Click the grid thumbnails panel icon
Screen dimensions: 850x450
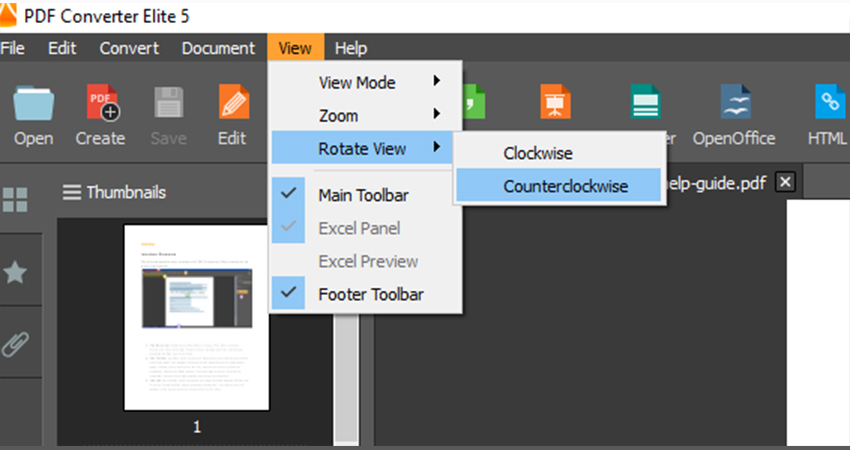[15, 199]
